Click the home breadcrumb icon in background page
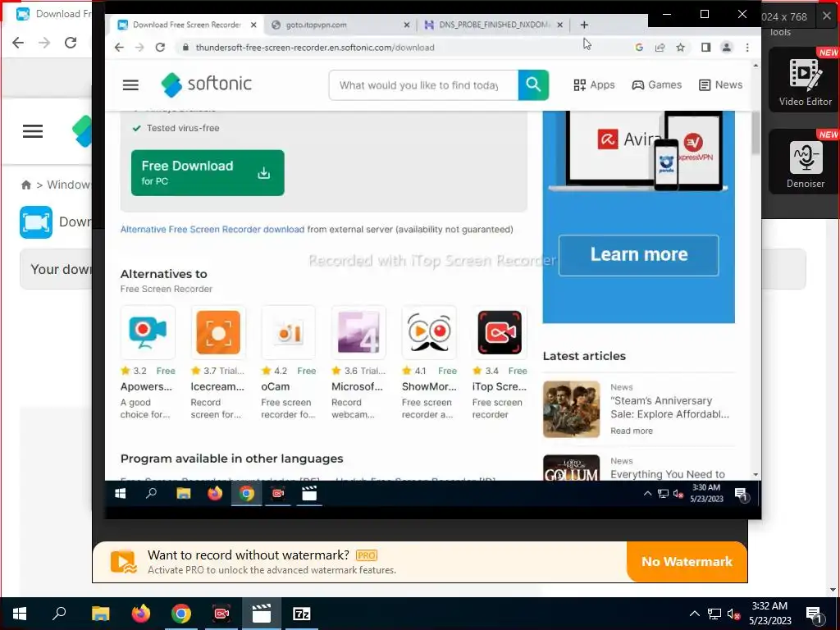The width and height of the screenshot is (840, 630). (x=25, y=185)
